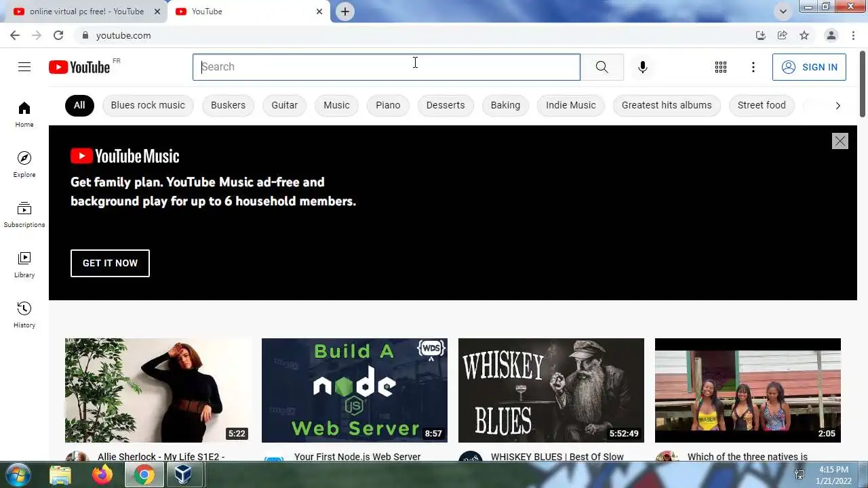Open the Windows Start menu

(18, 474)
